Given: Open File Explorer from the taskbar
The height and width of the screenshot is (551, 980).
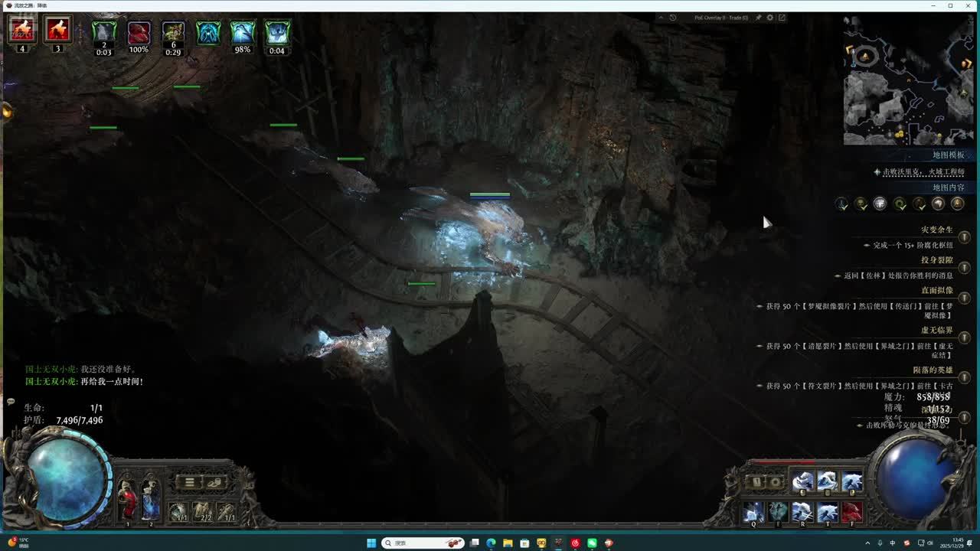Looking at the screenshot, I should (508, 543).
